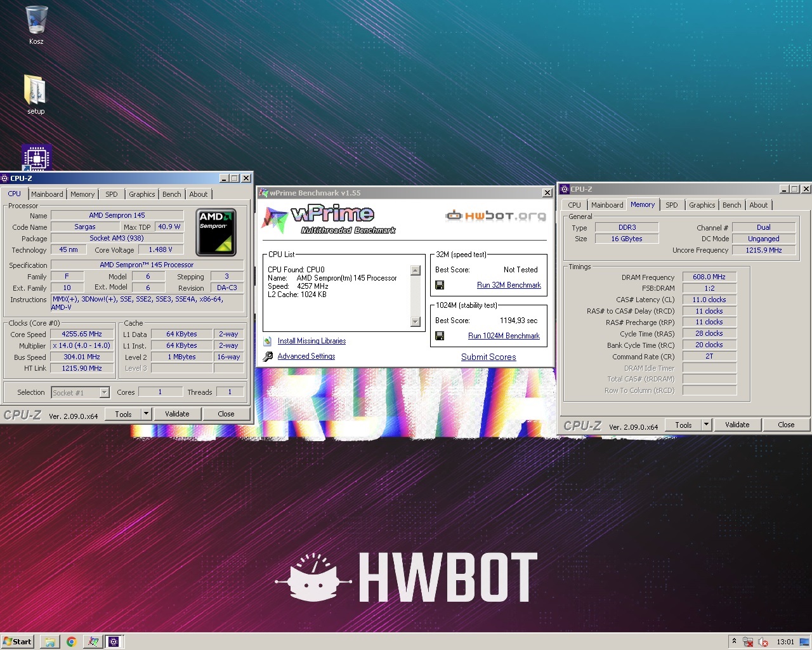812x650 pixels.
Task: Open Tools dropdown arrow in right CPU-Z
Action: pyautogui.click(x=706, y=425)
